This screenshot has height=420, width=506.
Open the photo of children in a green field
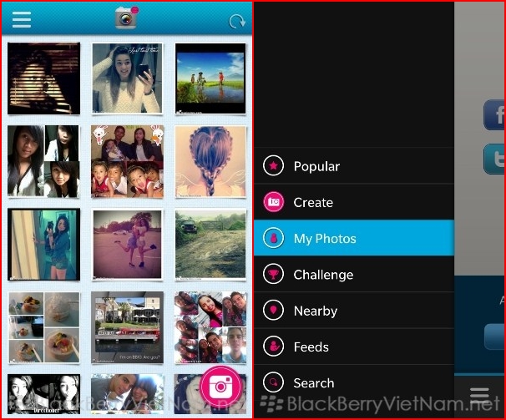(210, 79)
